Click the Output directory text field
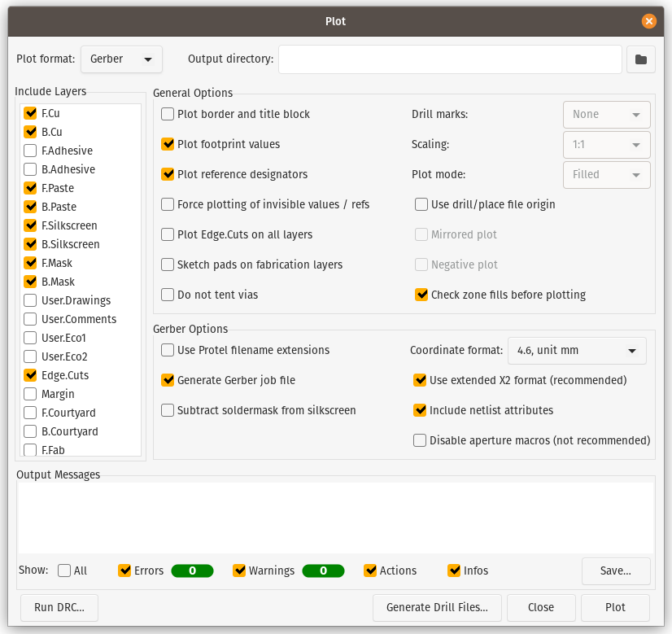Viewport: 672px width, 634px height. coord(450,59)
